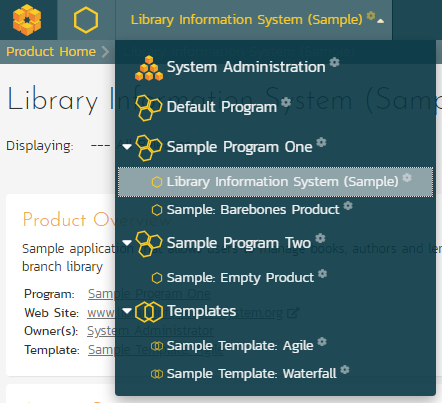Click gear icon next to Sample: Empty Product

pyautogui.click(x=322, y=274)
